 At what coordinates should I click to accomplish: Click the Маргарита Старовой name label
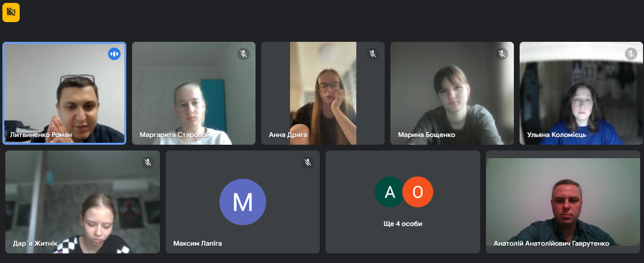pyautogui.click(x=175, y=135)
